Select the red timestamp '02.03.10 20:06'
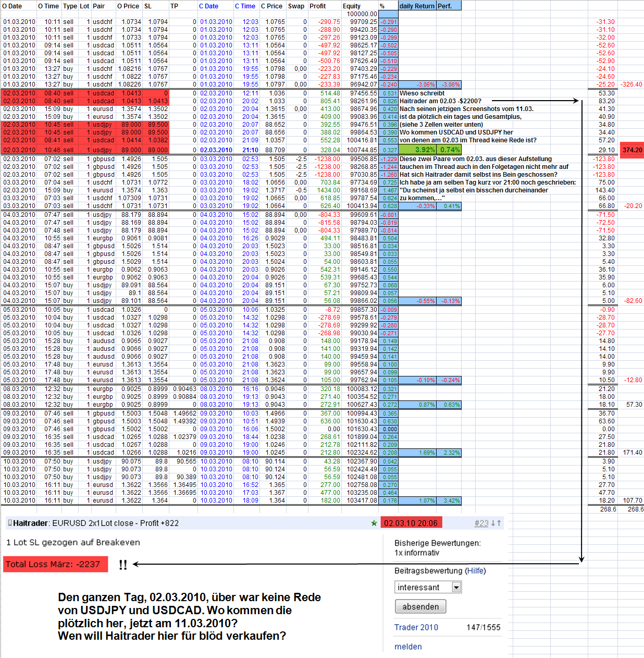 click(x=411, y=523)
